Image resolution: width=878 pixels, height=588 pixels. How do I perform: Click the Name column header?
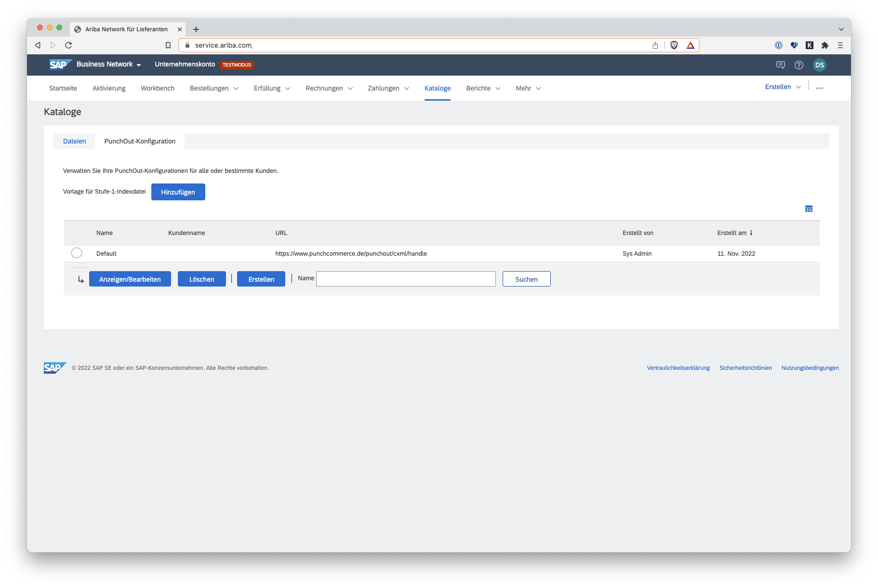coord(105,233)
